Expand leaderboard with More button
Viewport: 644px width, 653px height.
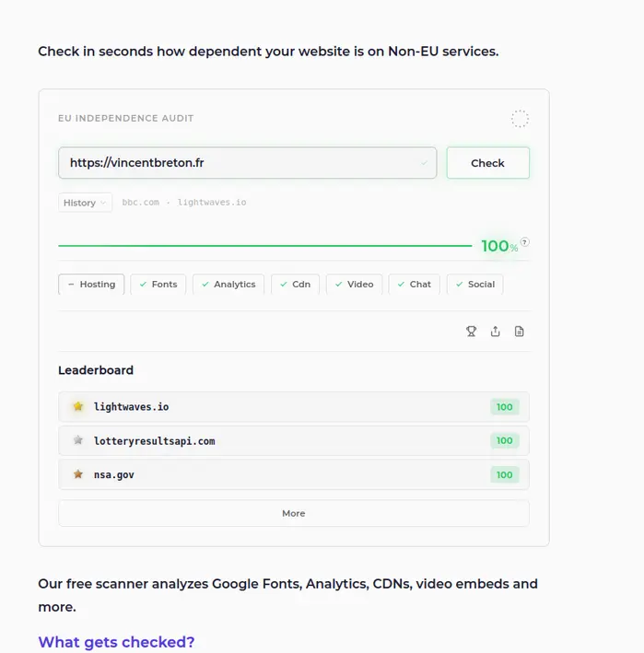[294, 514]
